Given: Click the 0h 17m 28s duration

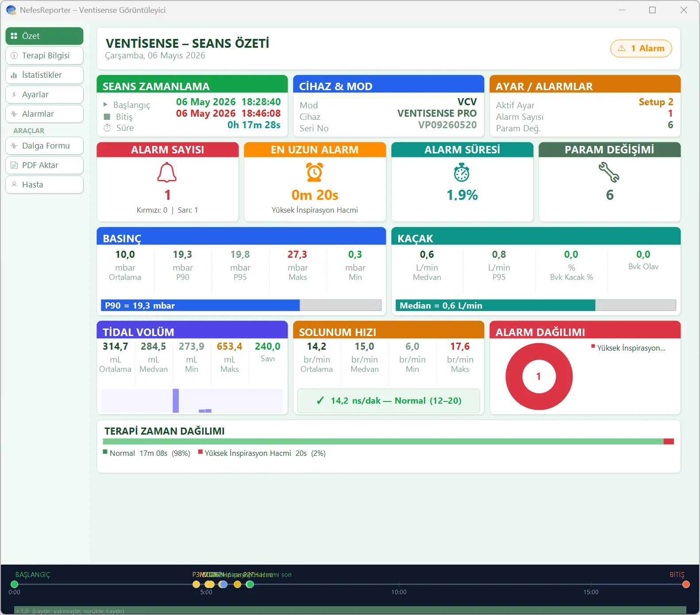Looking at the screenshot, I should coord(254,125).
